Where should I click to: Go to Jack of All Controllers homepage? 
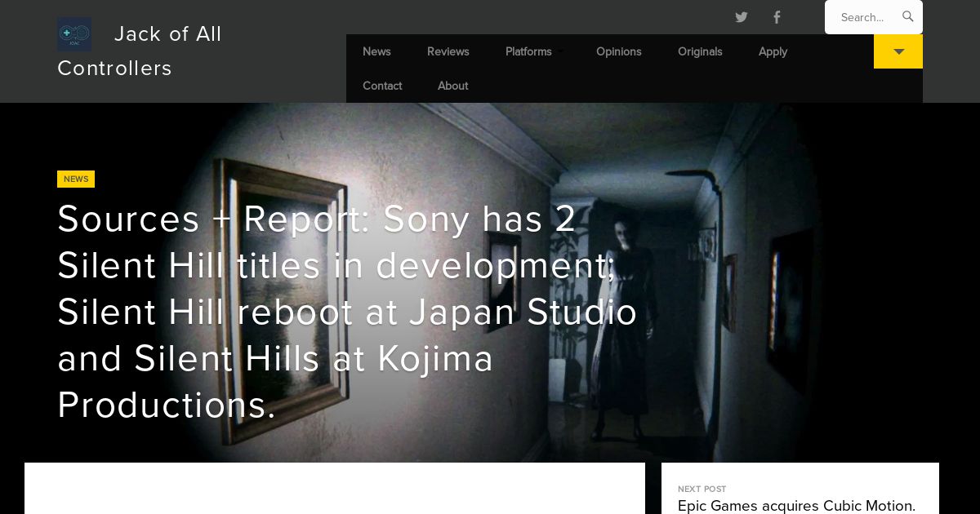pos(140,51)
